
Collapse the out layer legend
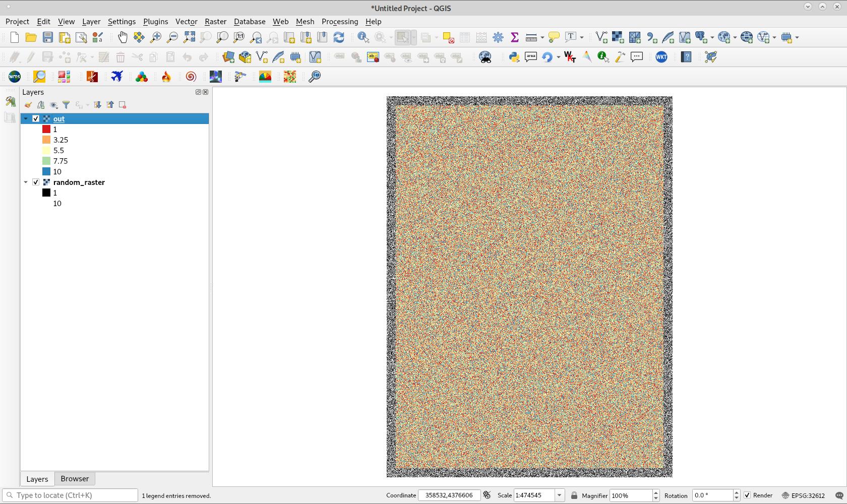[26, 119]
